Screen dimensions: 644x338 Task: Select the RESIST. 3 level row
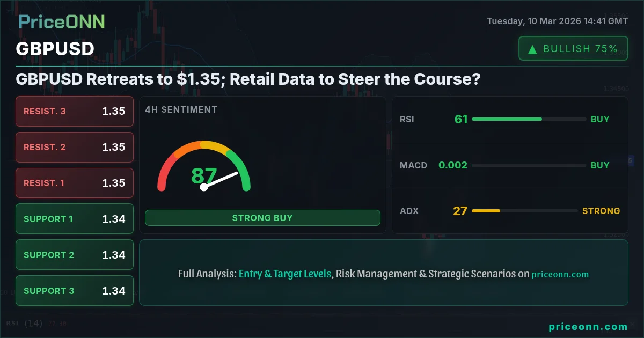(75, 111)
